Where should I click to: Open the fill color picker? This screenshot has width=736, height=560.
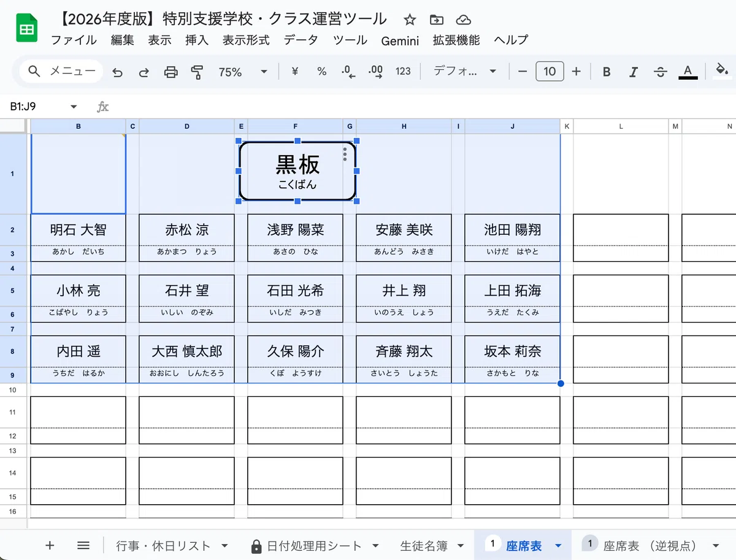(722, 72)
